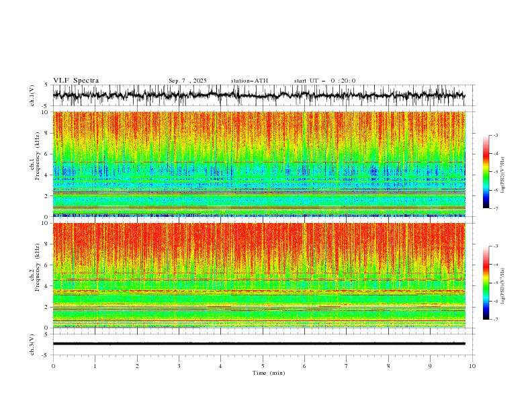This screenshot has width=532, height=411.
Task: Click the "-5" tick on ch.1(V) axis
Action: 46,106
